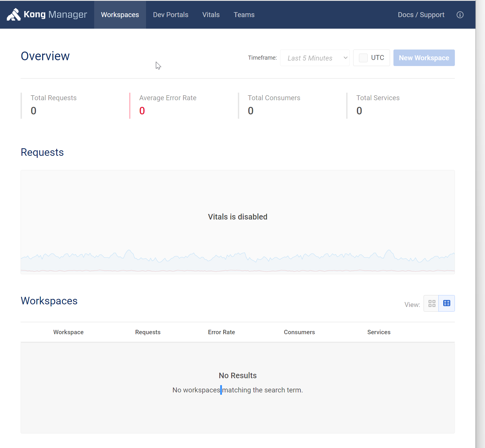Switch to the Dev Portals tab

pyautogui.click(x=171, y=14)
